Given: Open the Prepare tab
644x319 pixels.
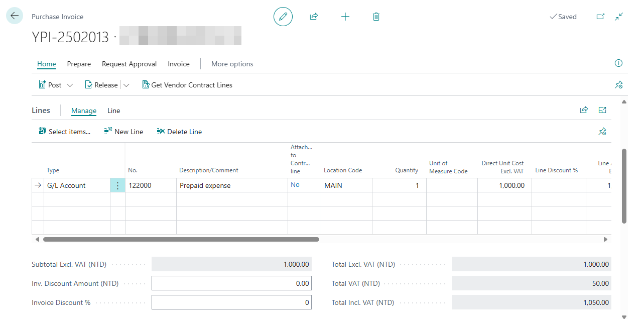Looking at the screenshot, I should coord(79,64).
